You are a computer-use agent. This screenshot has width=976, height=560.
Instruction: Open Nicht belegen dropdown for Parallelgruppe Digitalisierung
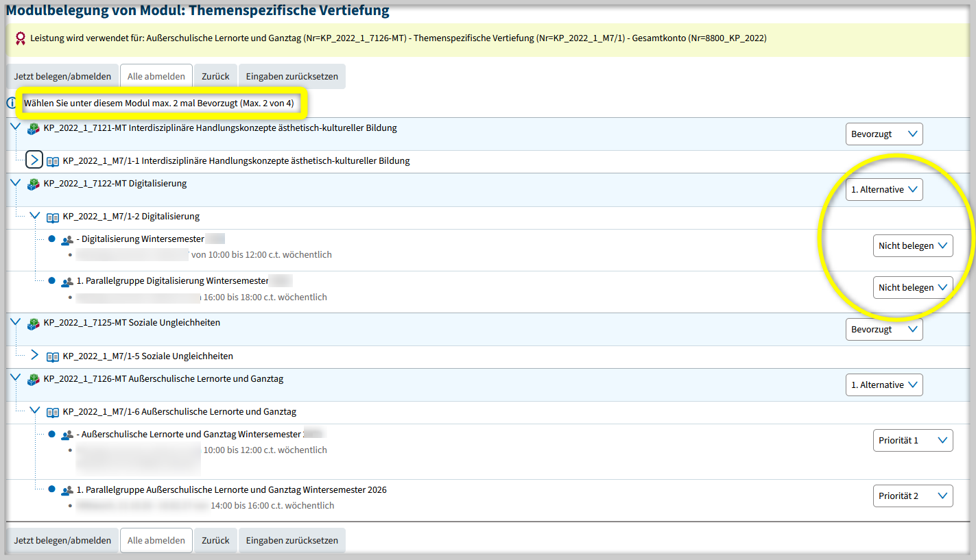(x=913, y=288)
